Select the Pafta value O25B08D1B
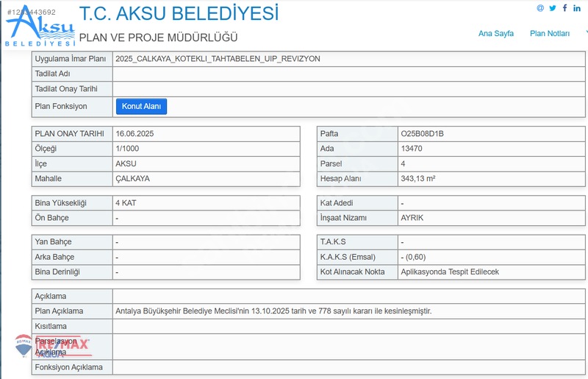Image resolution: width=588 pixels, height=379 pixels. [x=422, y=134]
